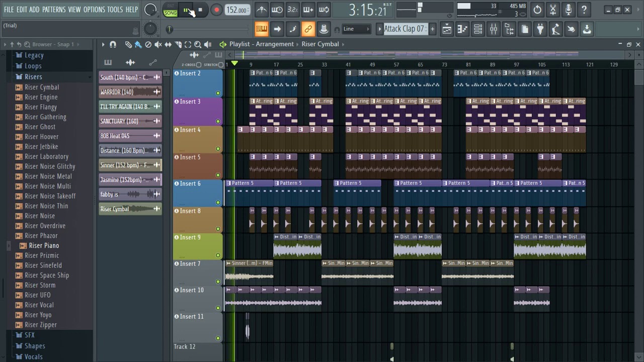The image size is (644, 362).
Task: Pause playback with the pause button
Action: [x=186, y=10]
